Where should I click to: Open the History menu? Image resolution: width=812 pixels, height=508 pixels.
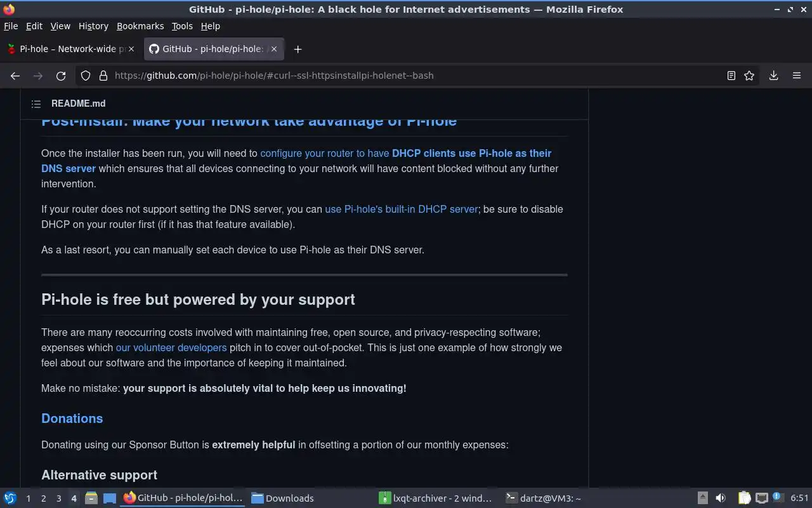(93, 26)
